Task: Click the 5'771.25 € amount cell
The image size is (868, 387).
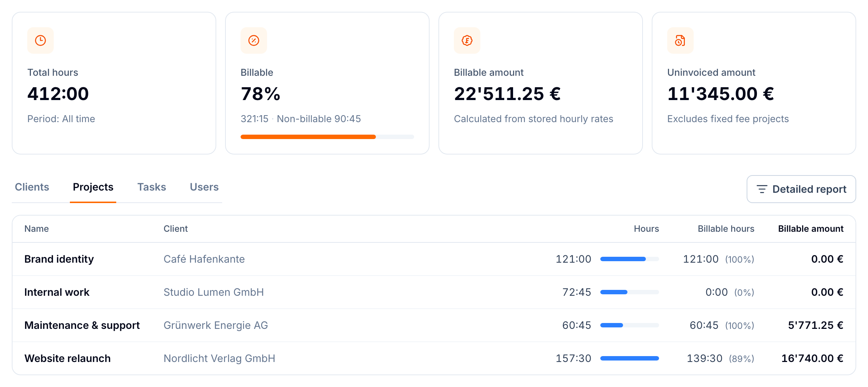Action: (815, 325)
